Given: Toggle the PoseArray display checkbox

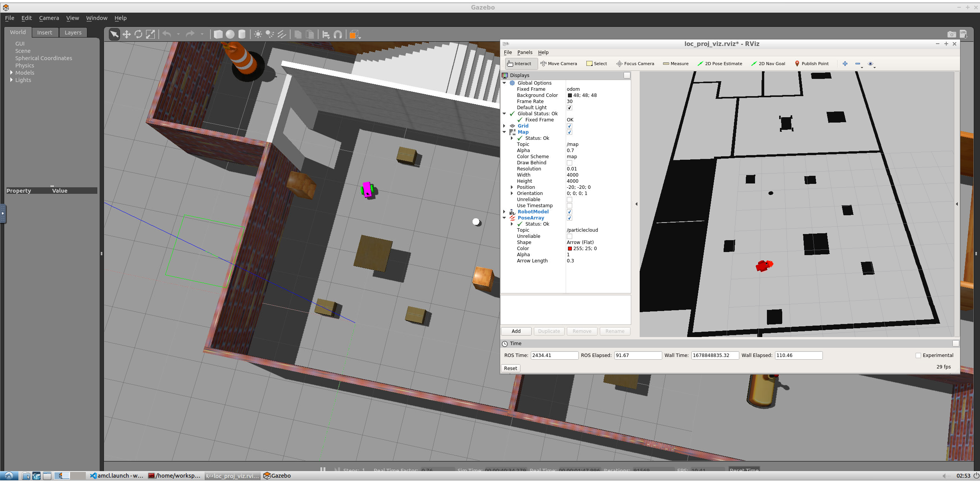Looking at the screenshot, I should point(570,218).
